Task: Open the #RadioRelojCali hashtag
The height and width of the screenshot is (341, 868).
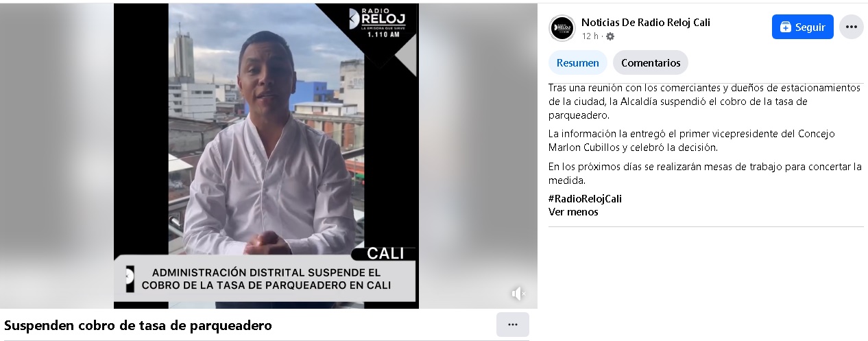Action: 585,199
